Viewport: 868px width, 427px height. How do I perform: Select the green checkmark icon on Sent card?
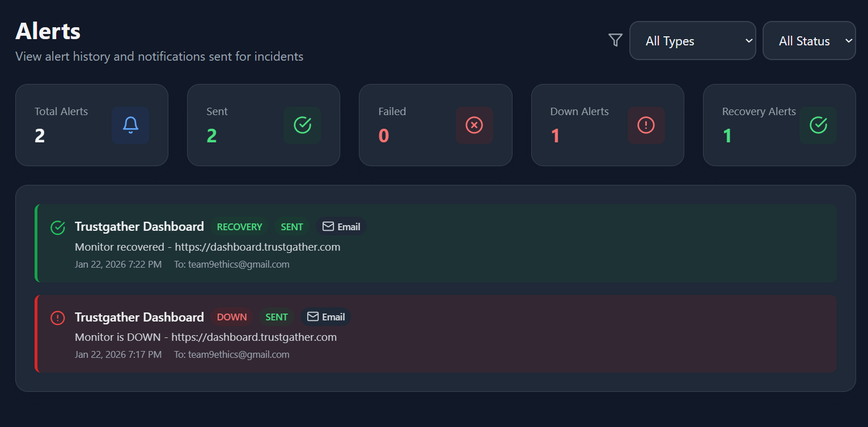point(302,125)
